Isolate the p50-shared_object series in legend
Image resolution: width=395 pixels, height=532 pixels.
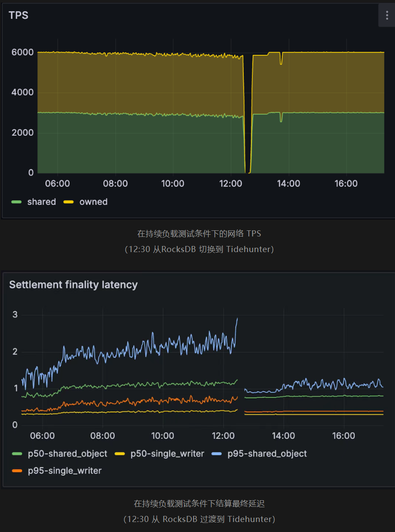(67, 453)
